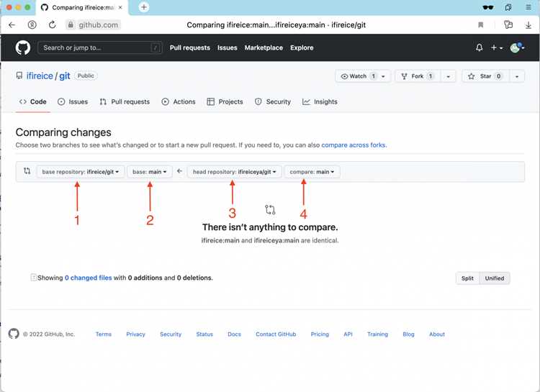Select the Split diff view
The height and width of the screenshot is (392, 540).
pos(467,278)
